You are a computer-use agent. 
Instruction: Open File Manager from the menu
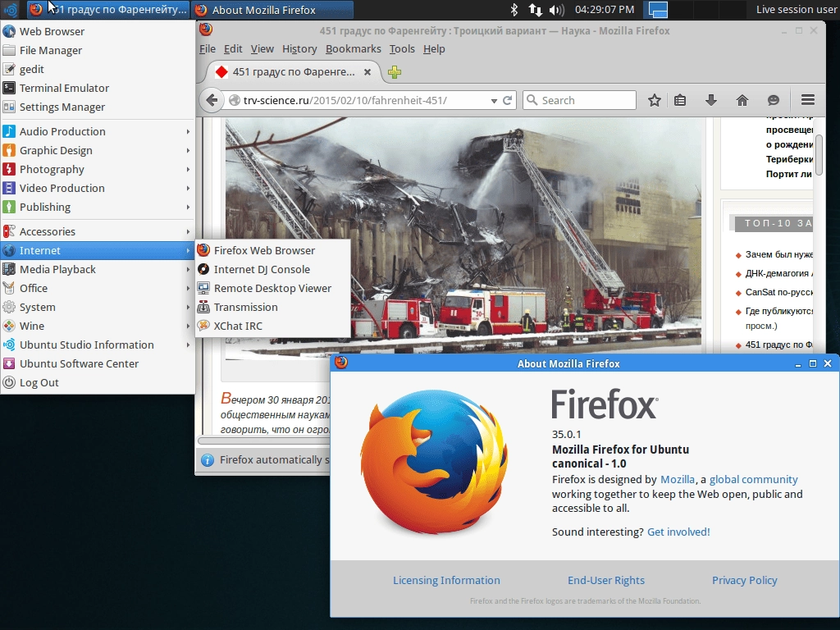[x=98, y=50]
